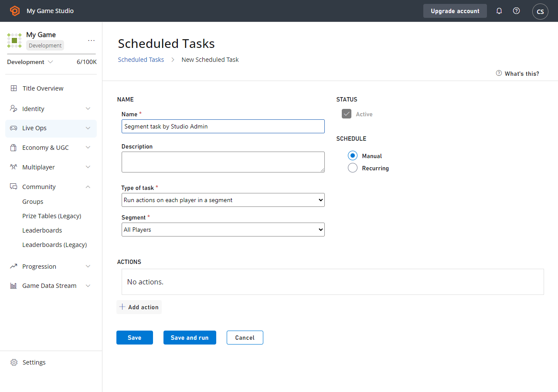The height and width of the screenshot is (392, 558).
Task: Click the Add action button
Action: (139, 307)
